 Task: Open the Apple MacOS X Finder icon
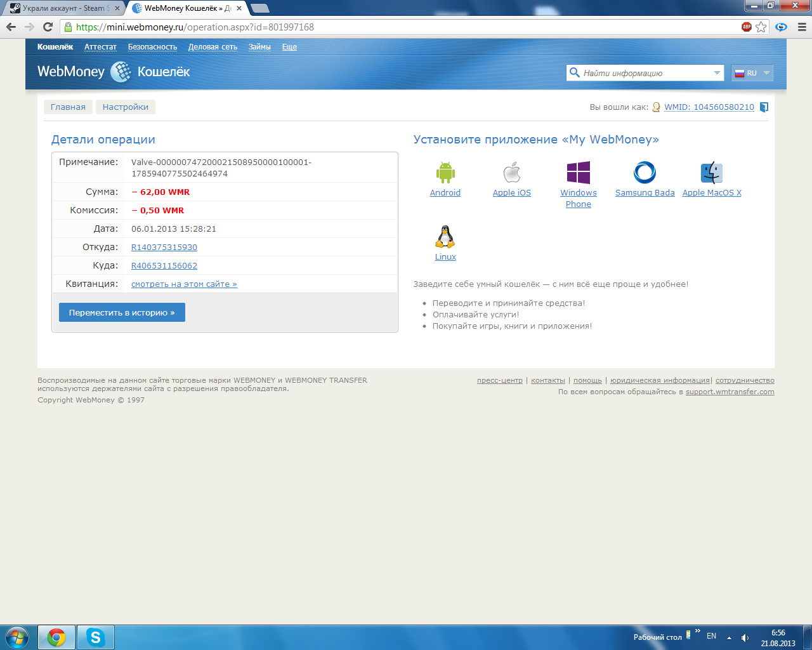click(x=712, y=173)
